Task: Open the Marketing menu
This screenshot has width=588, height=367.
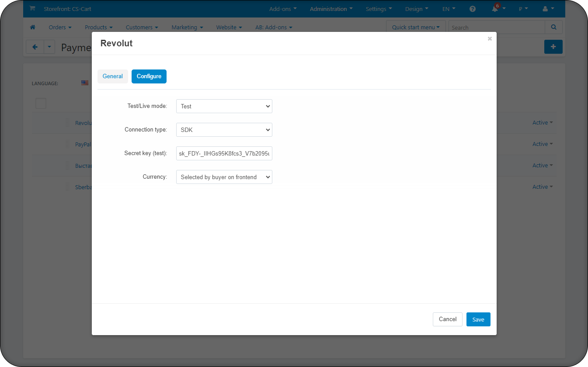Action: click(187, 27)
